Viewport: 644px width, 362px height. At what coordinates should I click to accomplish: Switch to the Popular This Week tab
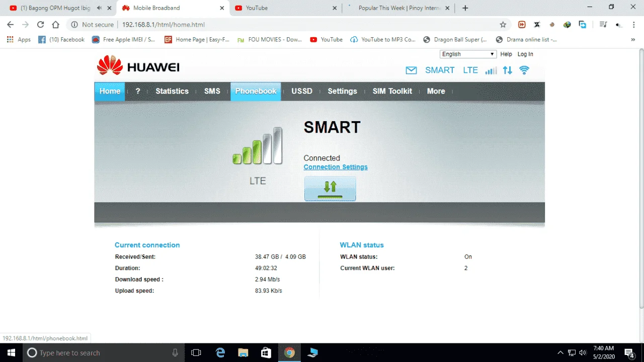tap(399, 8)
